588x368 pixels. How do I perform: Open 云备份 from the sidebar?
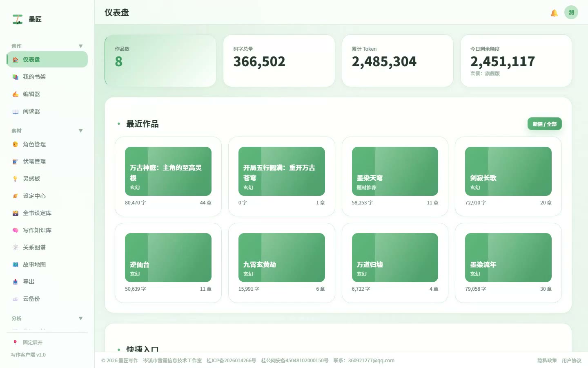click(47, 299)
